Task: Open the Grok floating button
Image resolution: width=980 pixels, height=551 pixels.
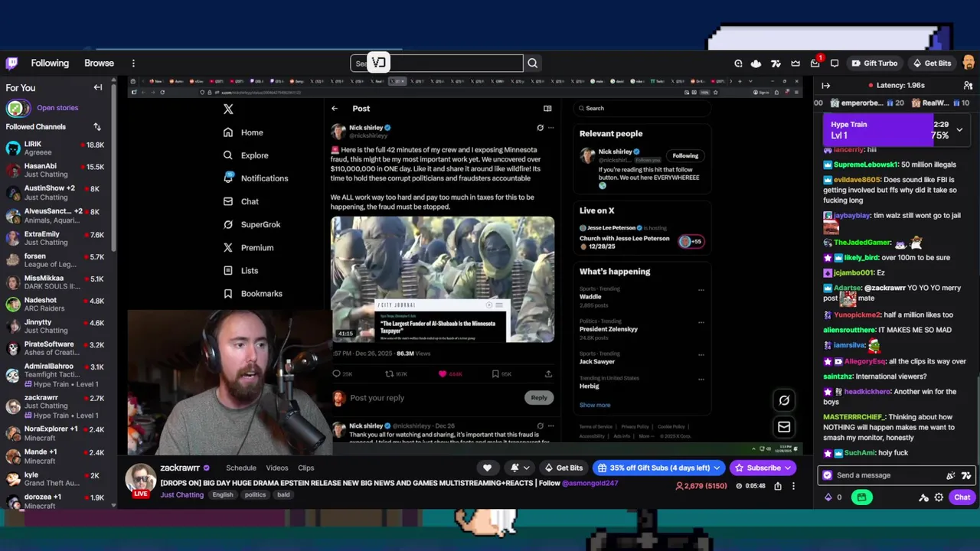Action: coord(784,400)
